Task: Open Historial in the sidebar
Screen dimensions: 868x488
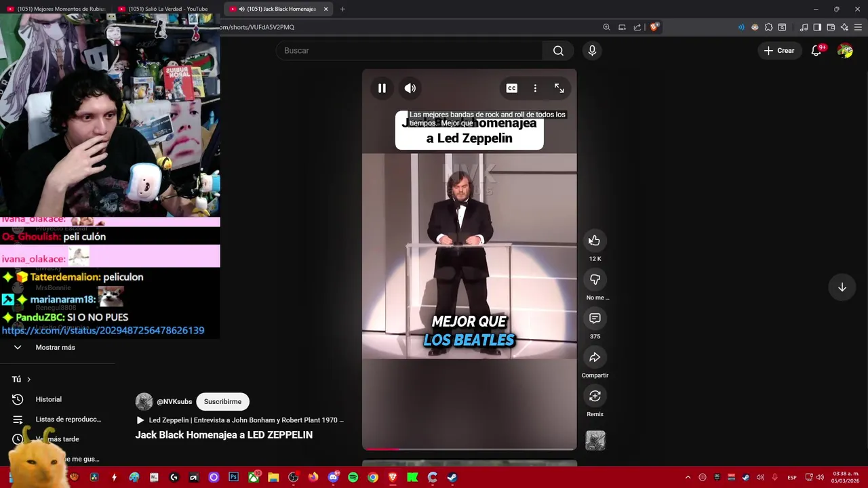Action: pyautogui.click(x=49, y=400)
